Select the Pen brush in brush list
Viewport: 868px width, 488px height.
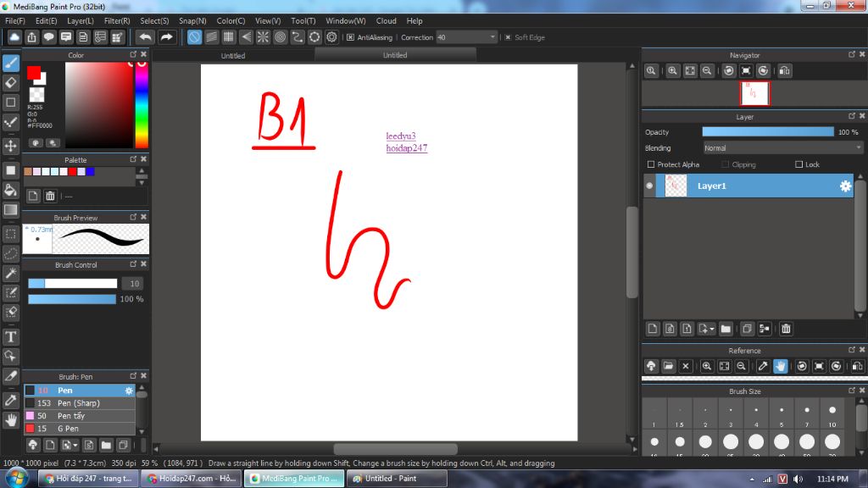point(79,390)
